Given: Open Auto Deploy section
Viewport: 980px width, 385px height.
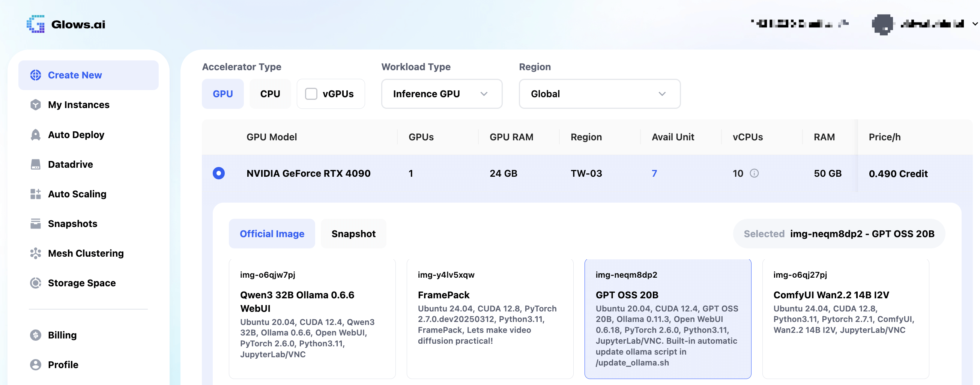Looking at the screenshot, I should click(x=89, y=135).
